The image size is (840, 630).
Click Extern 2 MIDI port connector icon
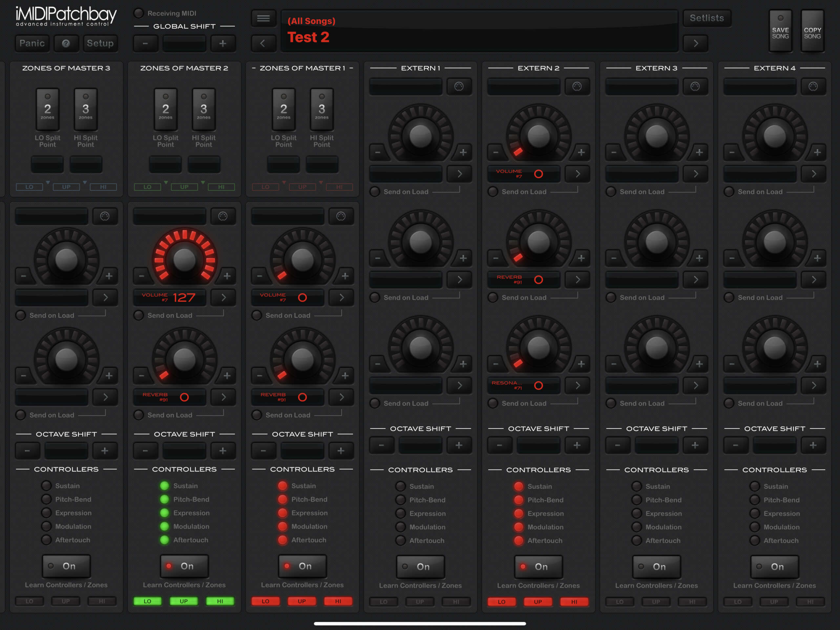(x=577, y=87)
